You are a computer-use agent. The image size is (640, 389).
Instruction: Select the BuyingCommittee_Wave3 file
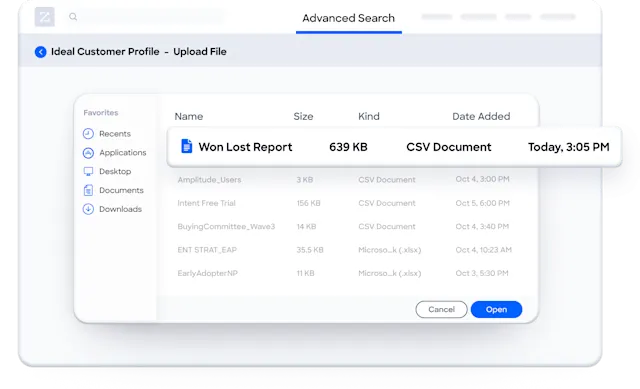click(226, 227)
